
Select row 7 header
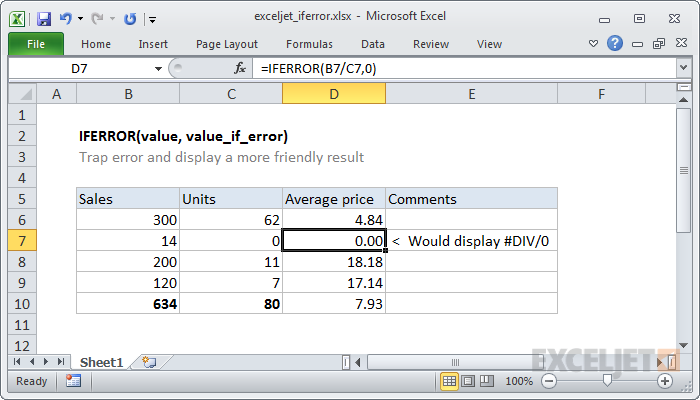point(22,241)
